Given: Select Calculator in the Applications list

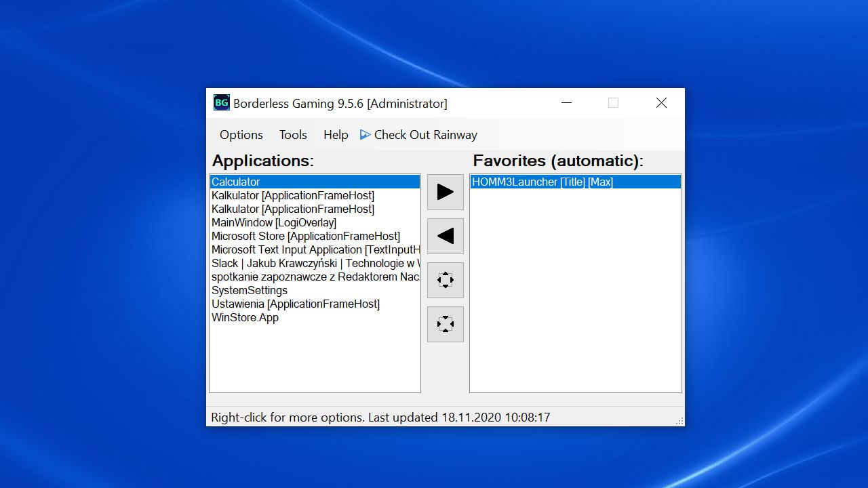Looking at the screenshot, I should tap(315, 182).
